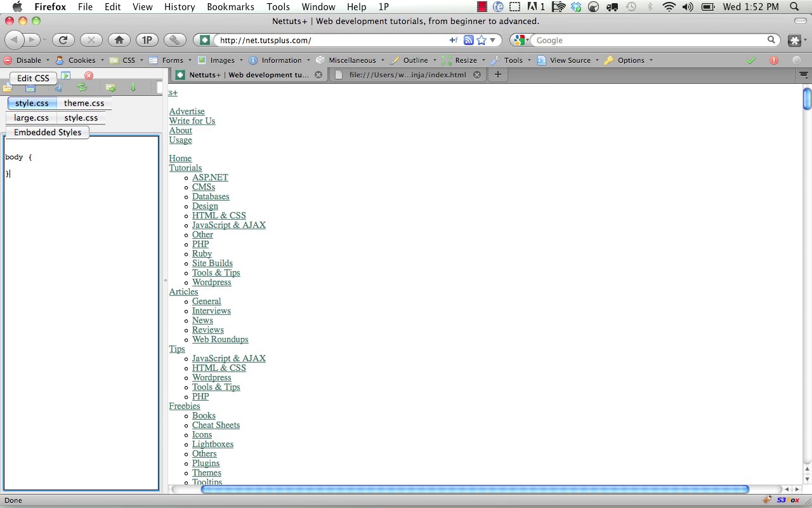Click the green down arrow in Edit CSS toolbar

[x=133, y=87]
